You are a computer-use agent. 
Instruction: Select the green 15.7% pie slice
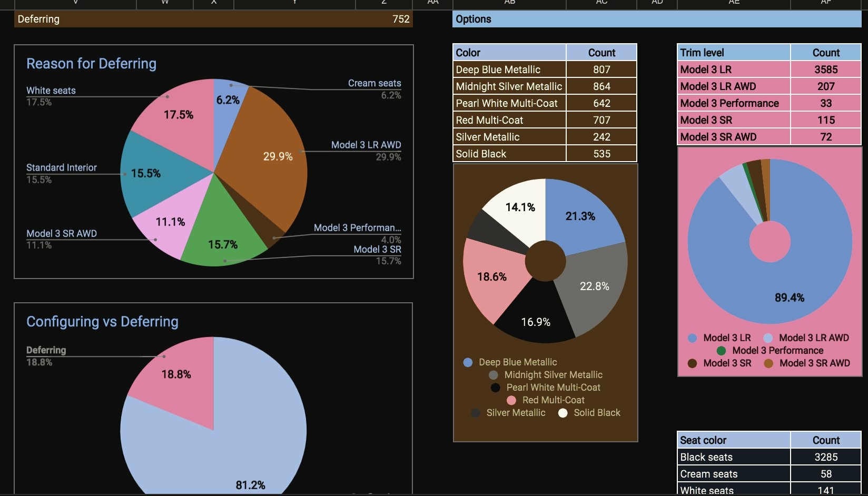[x=223, y=237]
